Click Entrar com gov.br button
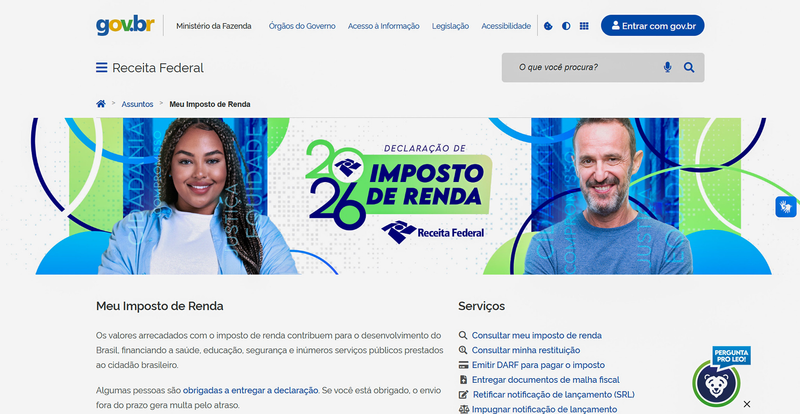The image size is (800, 414). coord(653,26)
